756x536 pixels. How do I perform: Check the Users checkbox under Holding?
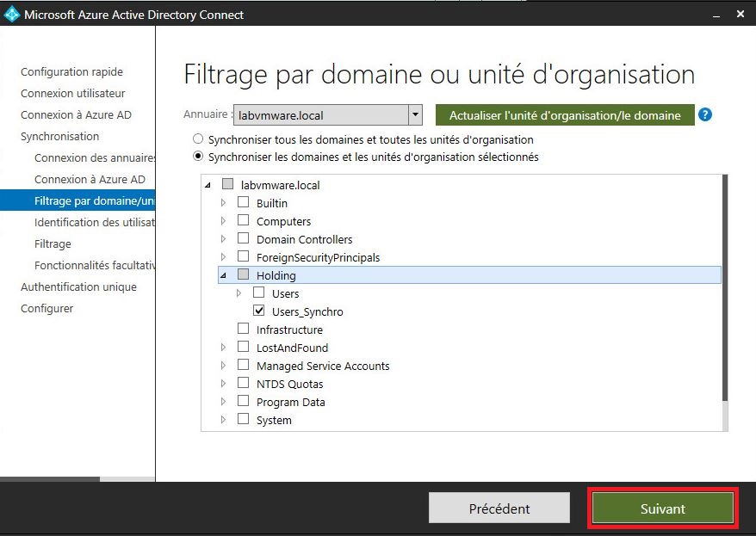coord(258,293)
